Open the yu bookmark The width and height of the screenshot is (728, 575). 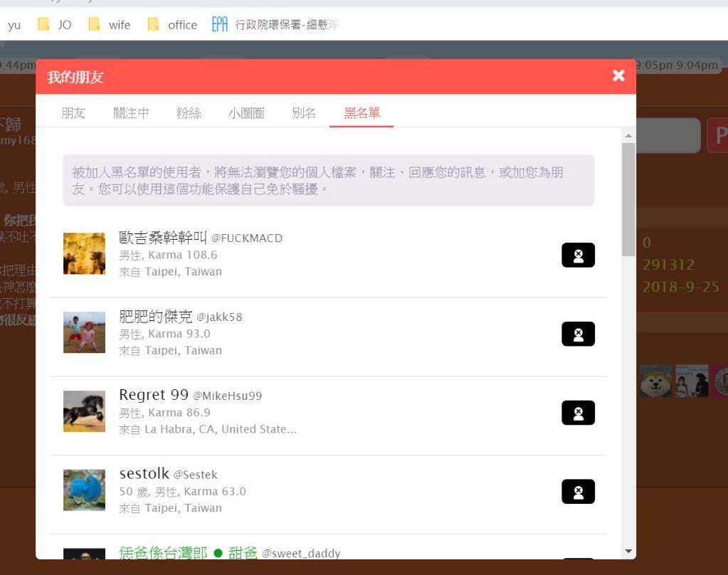pyautogui.click(x=14, y=25)
